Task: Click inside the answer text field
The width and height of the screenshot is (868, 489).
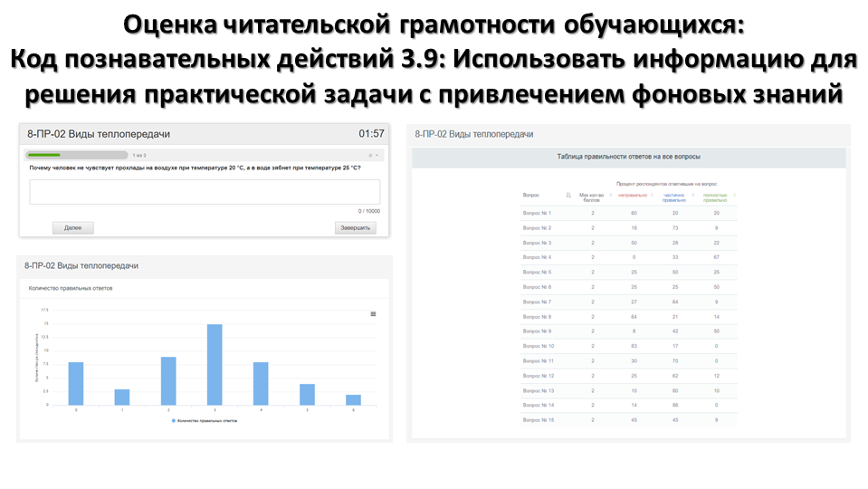Action: click(205, 192)
